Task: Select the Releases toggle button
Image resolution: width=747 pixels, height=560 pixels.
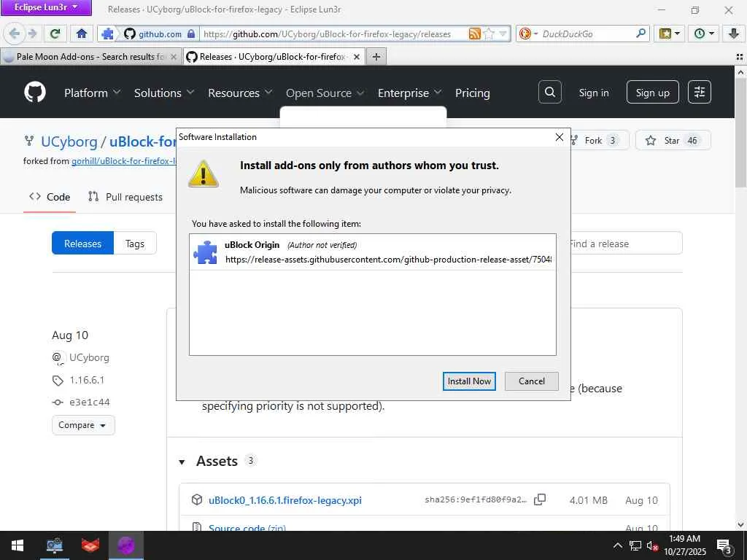Action: coord(82,244)
